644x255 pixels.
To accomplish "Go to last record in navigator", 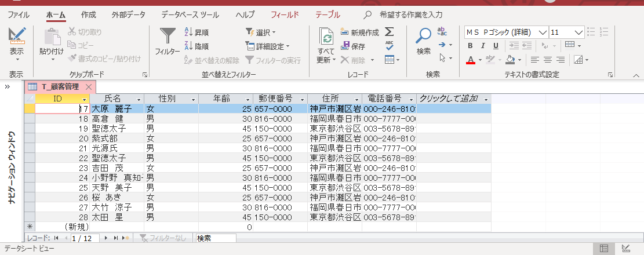I will point(115,238).
